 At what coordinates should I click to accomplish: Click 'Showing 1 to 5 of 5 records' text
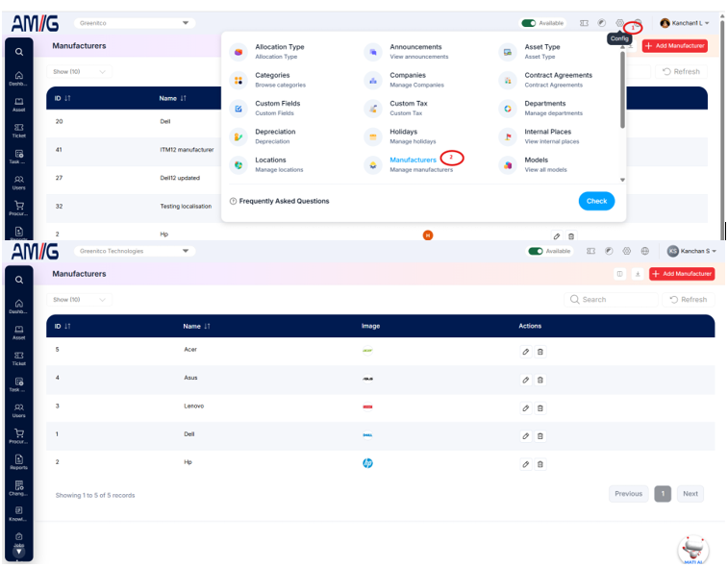95,496
